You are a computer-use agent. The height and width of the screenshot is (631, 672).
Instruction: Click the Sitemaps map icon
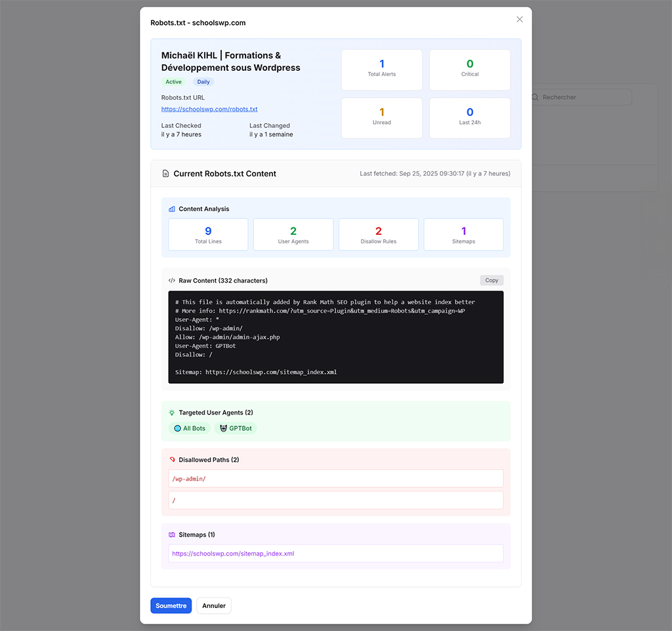click(172, 535)
